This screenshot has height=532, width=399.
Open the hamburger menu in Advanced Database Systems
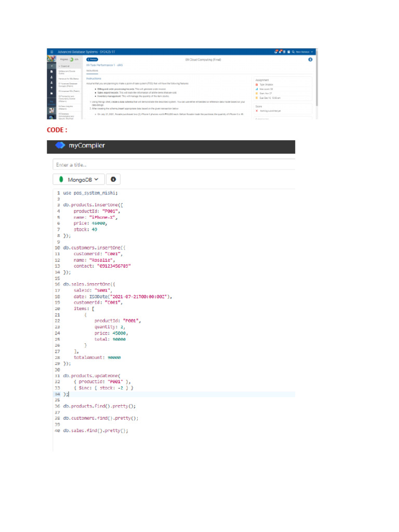click(x=51, y=52)
